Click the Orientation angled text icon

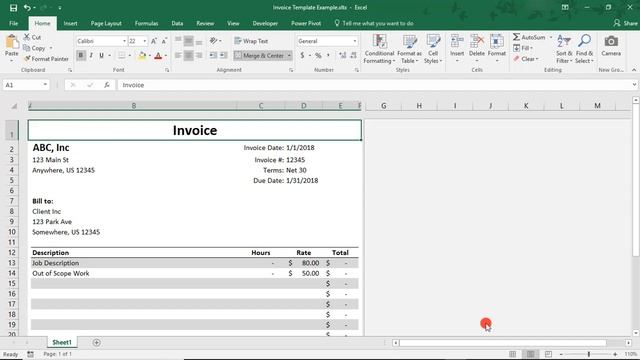[x=213, y=41]
